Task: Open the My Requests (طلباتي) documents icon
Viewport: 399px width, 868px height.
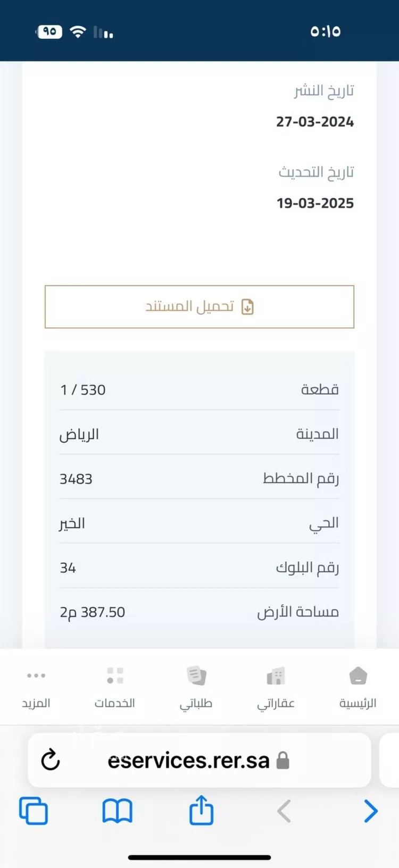Action: click(x=196, y=676)
